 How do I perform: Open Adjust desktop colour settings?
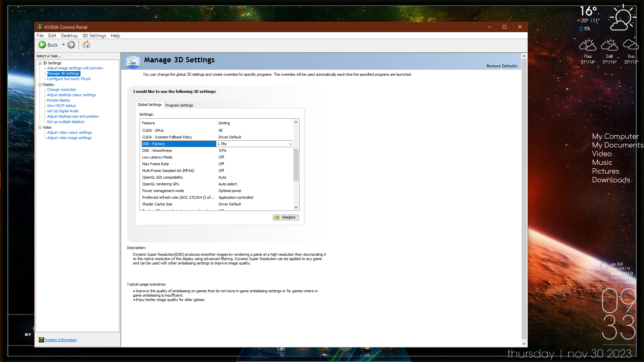[x=71, y=95]
